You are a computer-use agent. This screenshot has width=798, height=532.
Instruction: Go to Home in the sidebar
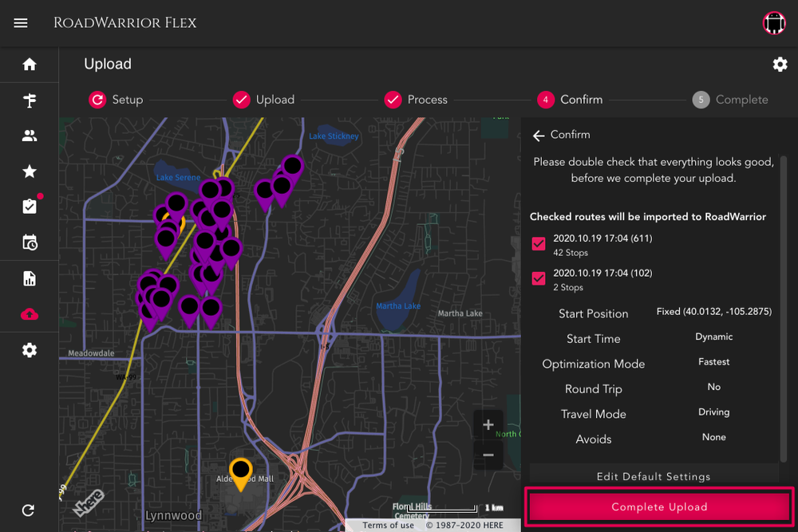tap(30, 65)
